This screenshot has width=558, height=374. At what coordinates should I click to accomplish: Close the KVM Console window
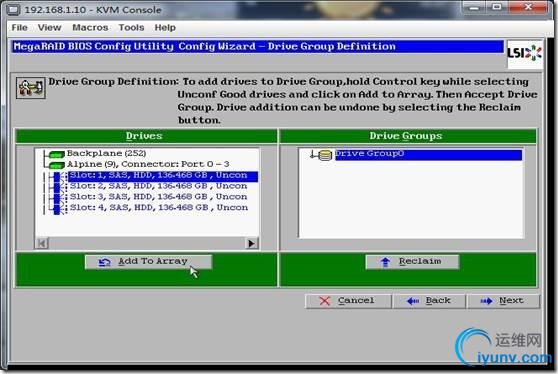528,7
